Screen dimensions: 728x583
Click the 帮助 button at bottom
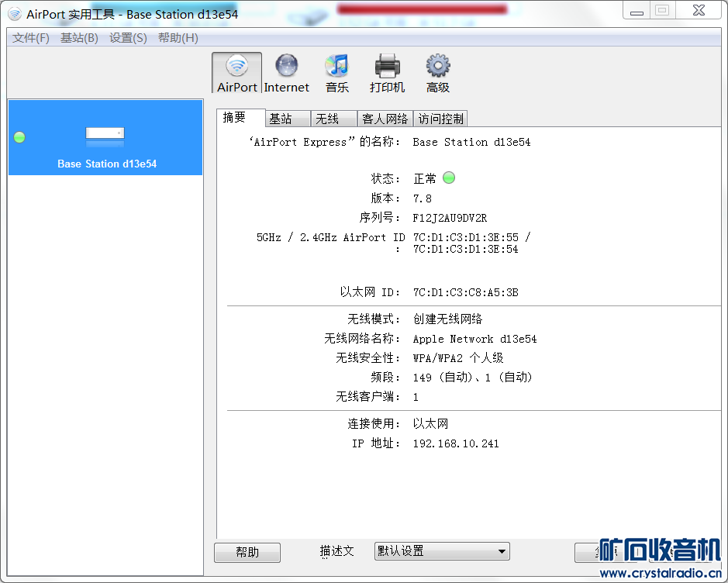click(x=247, y=551)
